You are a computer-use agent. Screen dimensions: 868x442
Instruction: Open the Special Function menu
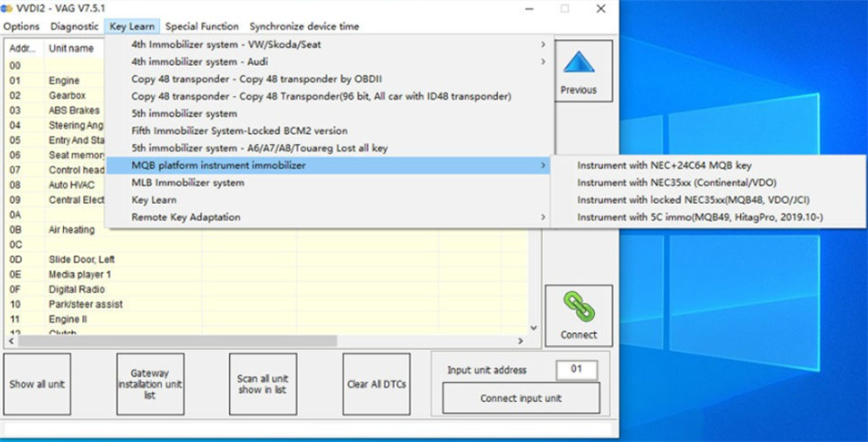tap(202, 26)
